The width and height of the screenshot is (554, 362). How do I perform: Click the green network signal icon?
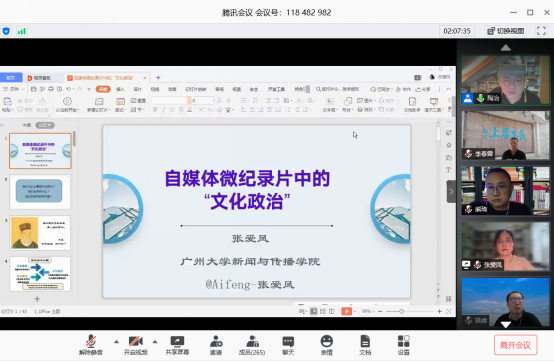coord(22,31)
